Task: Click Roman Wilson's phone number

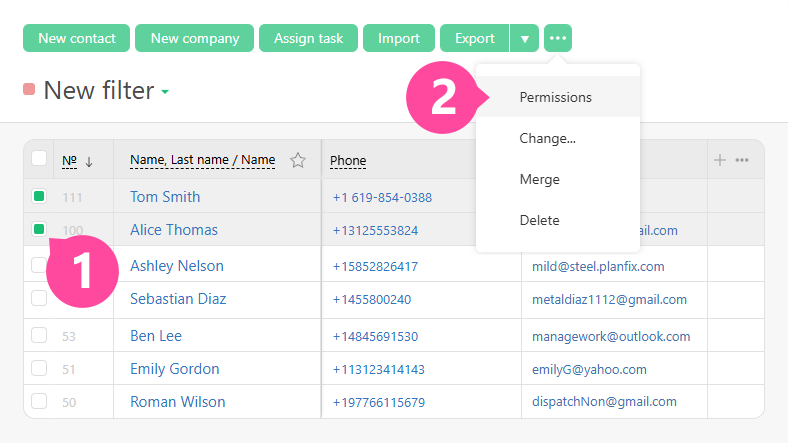Action: coord(378,402)
